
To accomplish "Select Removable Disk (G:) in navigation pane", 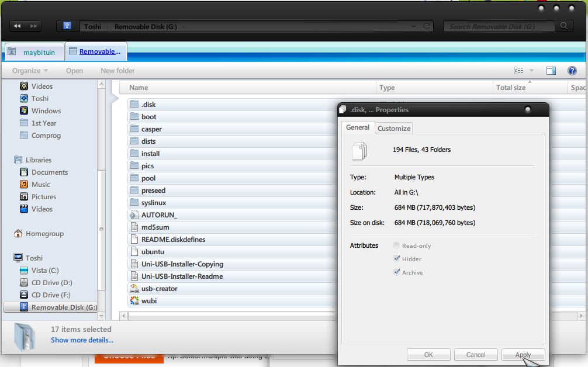I will pos(50,307).
